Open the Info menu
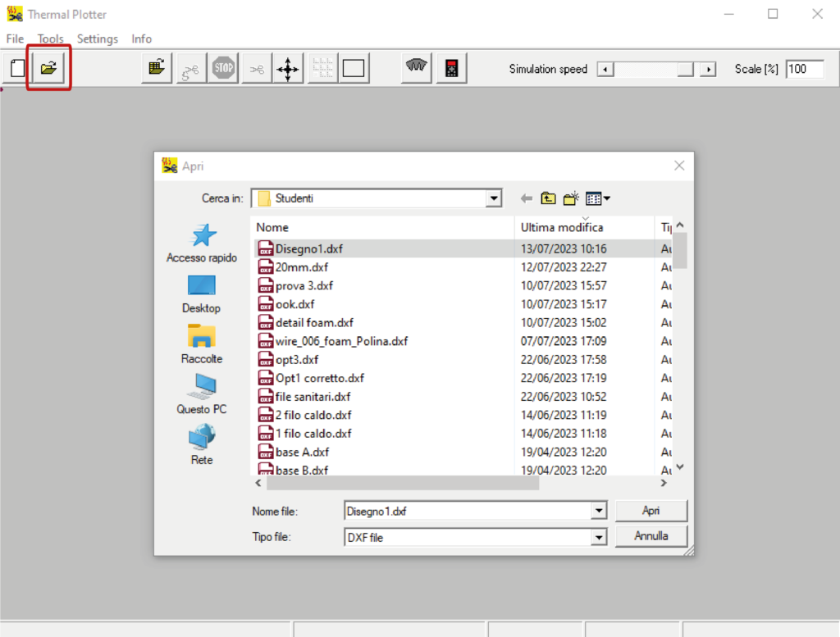Image resolution: width=840 pixels, height=637 pixels. (x=141, y=39)
